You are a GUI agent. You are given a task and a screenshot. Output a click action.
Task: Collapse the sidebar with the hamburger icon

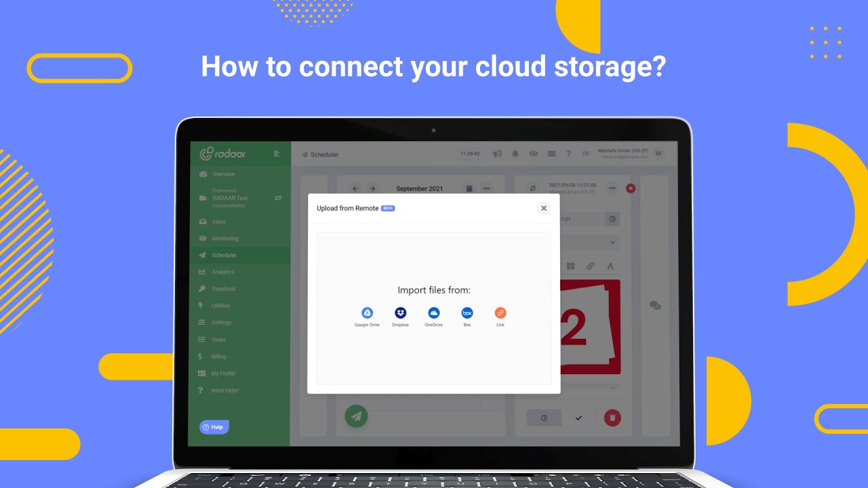(277, 154)
